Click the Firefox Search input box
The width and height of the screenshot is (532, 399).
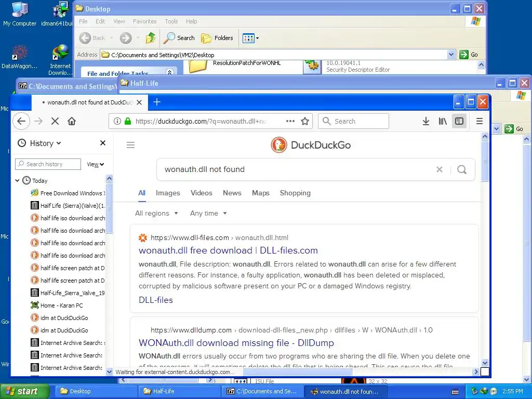tap(353, 121)
